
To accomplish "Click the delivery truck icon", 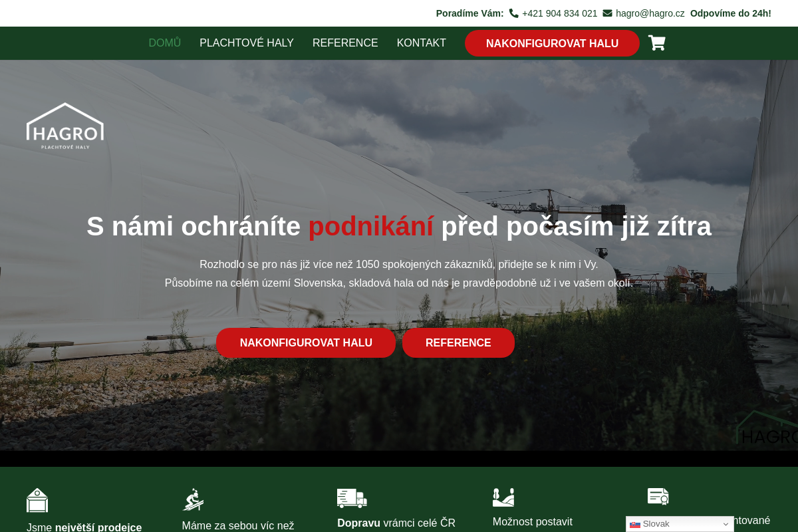I will (x=352, y=498).
